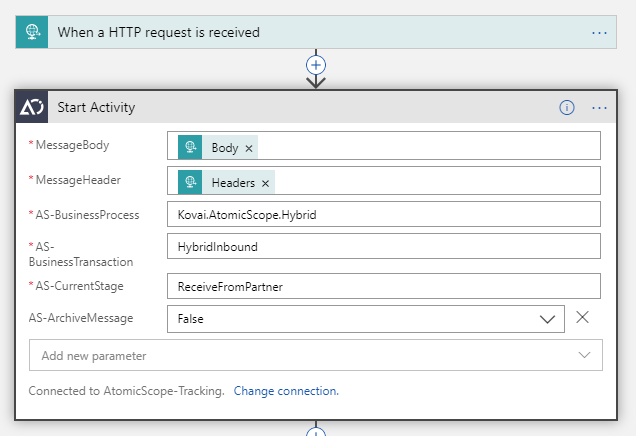636x436 pixels.
Task: Click inside the MessageBody input field
Action: [384, 146]
